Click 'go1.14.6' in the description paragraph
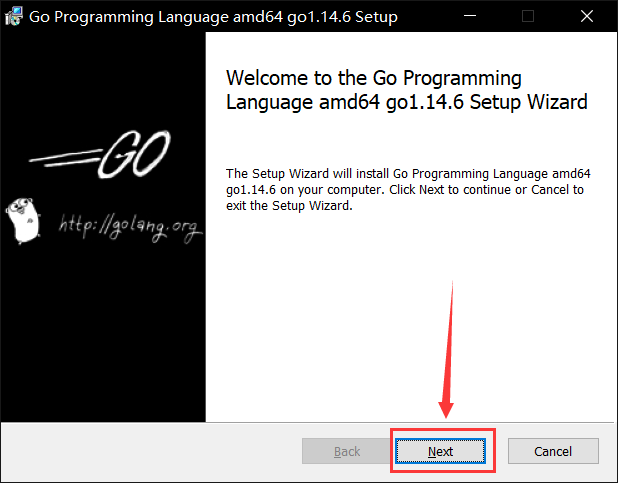Viewport: 618px width, 483px height. (251, 190)
